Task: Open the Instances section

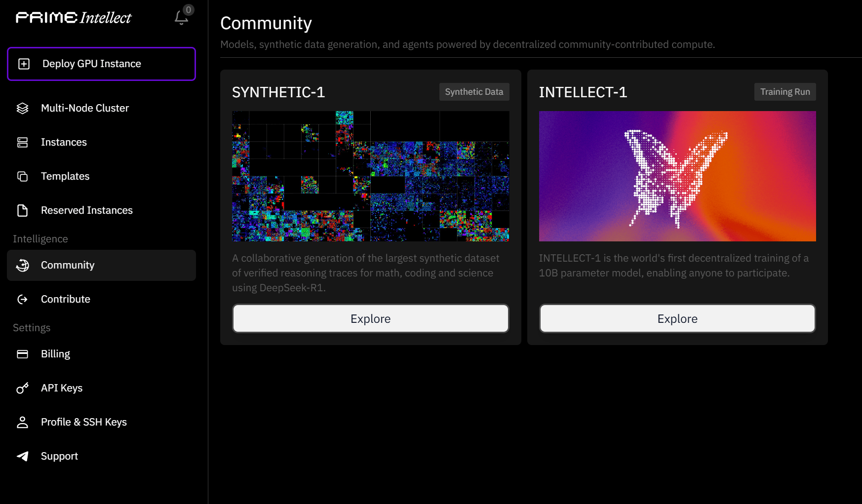Action: click(64, 142)
